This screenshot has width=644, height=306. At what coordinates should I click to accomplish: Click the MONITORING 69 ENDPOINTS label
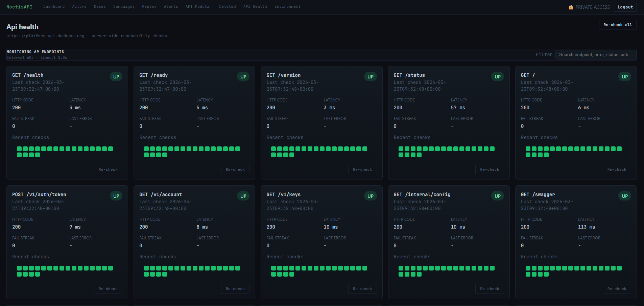[x=35, y=52]
